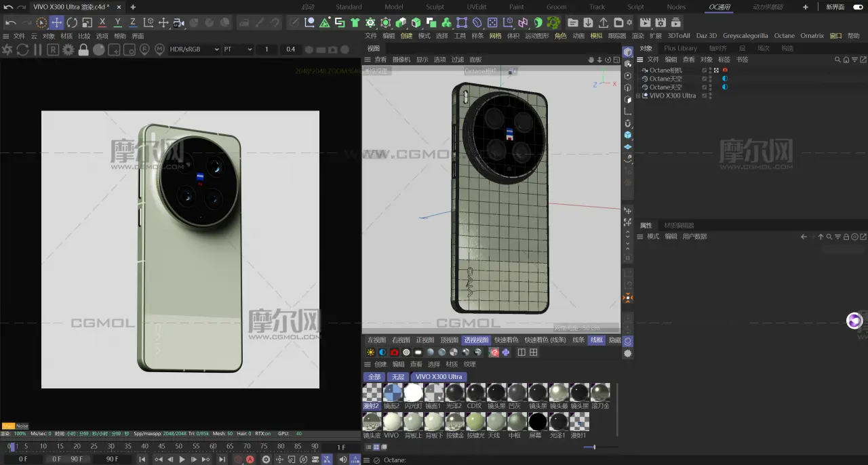Click render to picture viewer clapperboard icon
868x465 pixels.
645,22
